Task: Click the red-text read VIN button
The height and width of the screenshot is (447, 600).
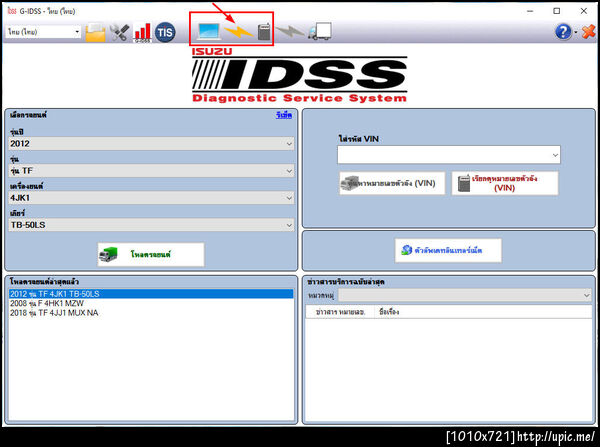Action: pyautogui.click(x=505, y=183)
